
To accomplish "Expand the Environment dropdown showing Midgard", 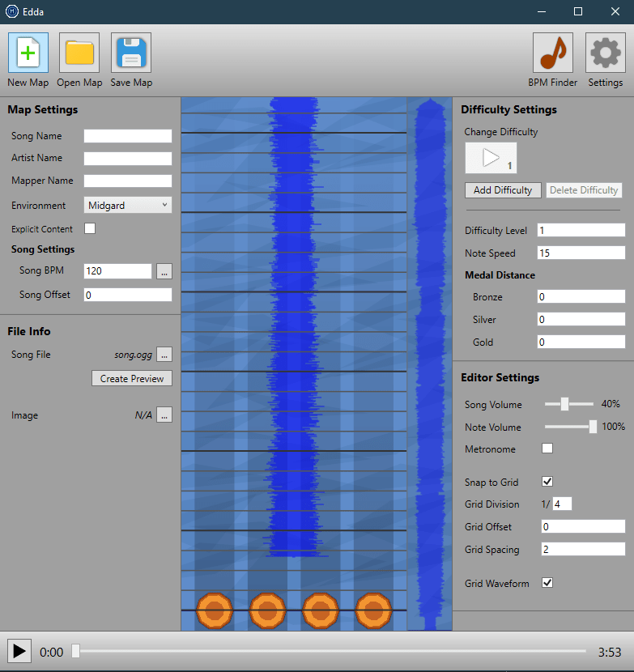I will coord(128,206).
